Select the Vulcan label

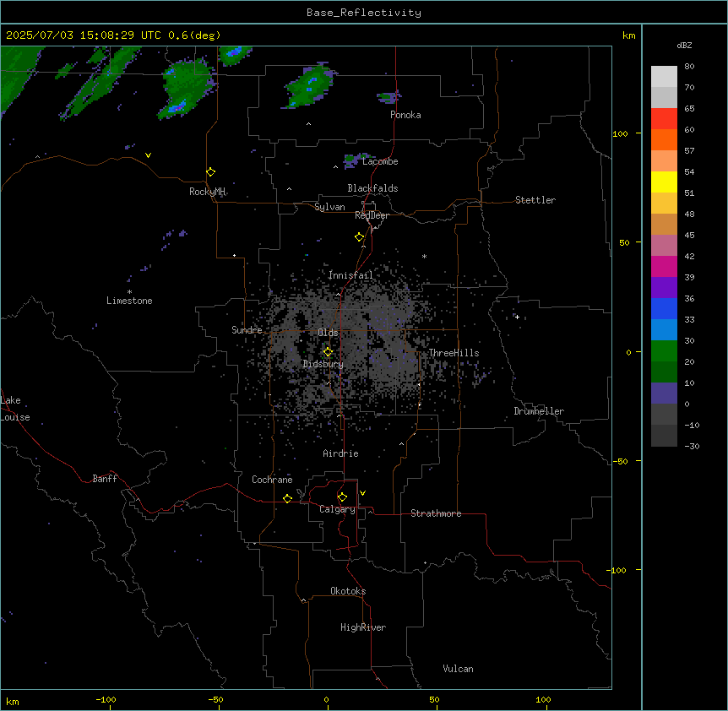click(x=459, y=669)
